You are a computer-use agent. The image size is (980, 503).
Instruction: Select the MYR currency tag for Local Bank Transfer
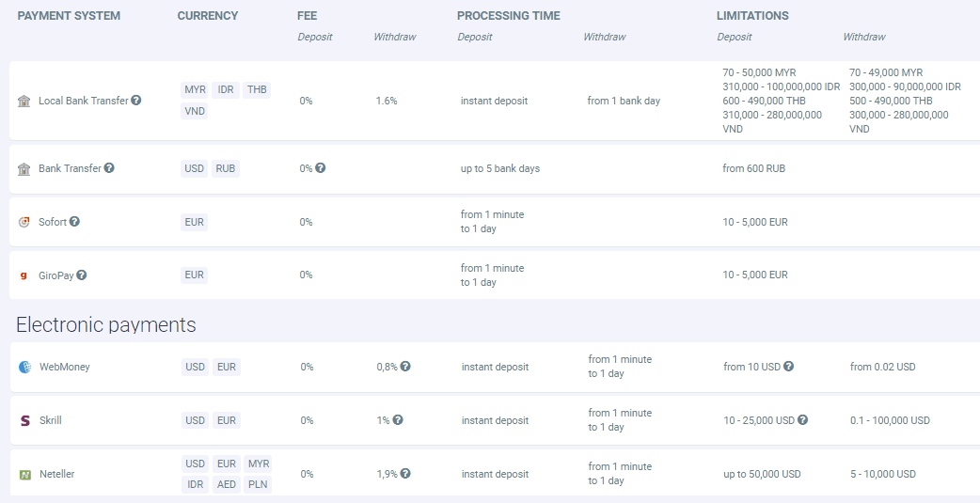(195, 90)
